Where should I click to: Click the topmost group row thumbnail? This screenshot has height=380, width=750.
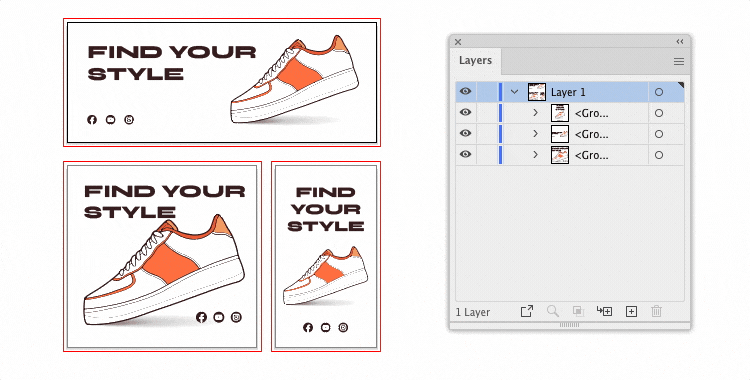(560, 113)
